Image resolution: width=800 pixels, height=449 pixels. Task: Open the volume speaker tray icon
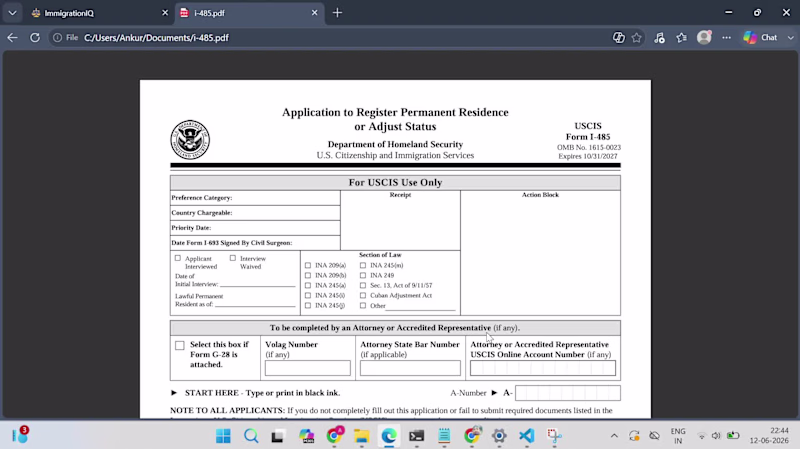[x=716, y=436]
